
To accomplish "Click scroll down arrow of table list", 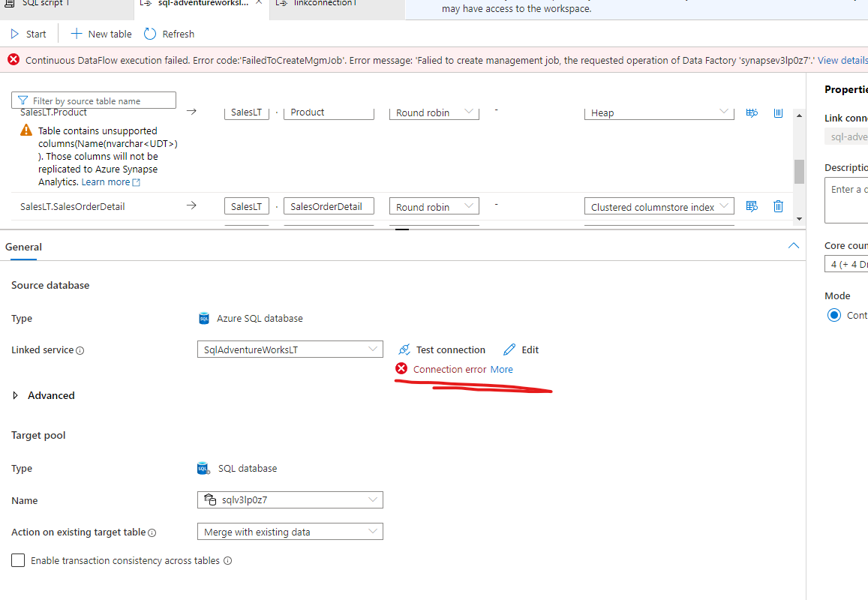I will pos(799,219).
